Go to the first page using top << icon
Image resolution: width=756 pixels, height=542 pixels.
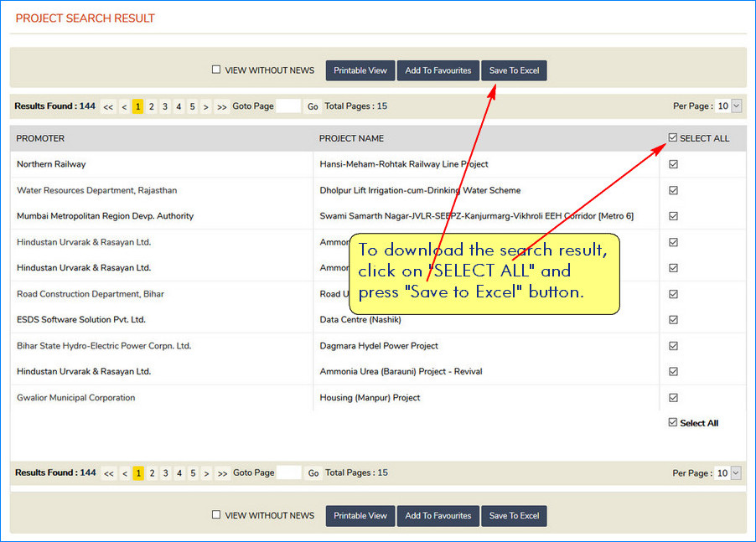(x=108, y=107)
